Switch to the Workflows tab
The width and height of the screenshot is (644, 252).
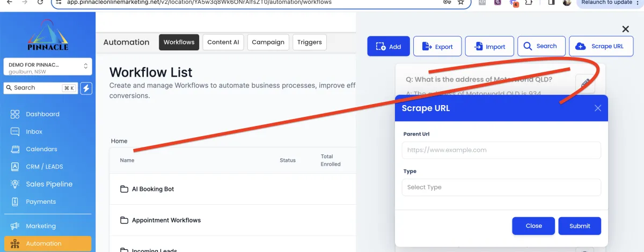(x=179, y=42)
